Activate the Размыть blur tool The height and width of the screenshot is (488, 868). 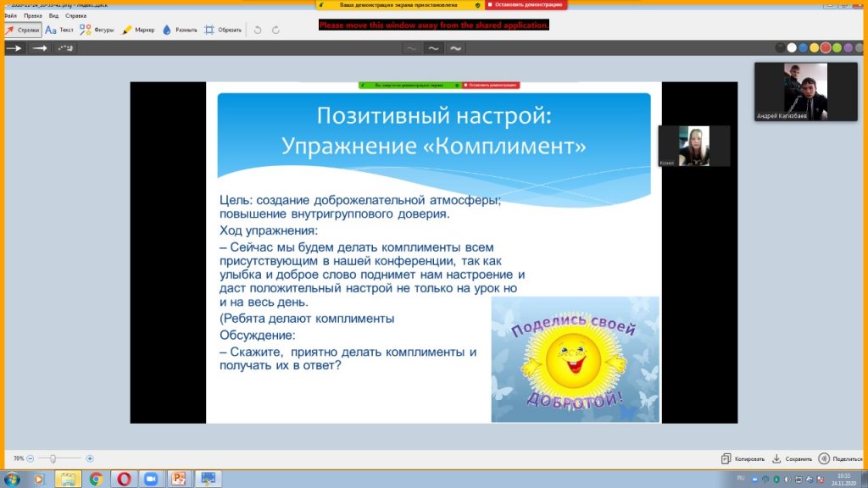tap(180, 30)
